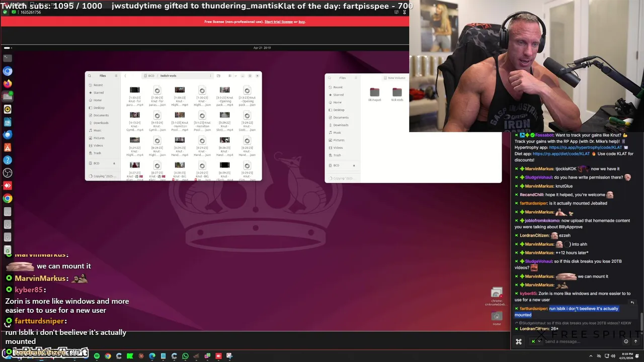Open search in the twitch vods Files window
Viewport: 644px width, 362px height.
pos(90,76)
